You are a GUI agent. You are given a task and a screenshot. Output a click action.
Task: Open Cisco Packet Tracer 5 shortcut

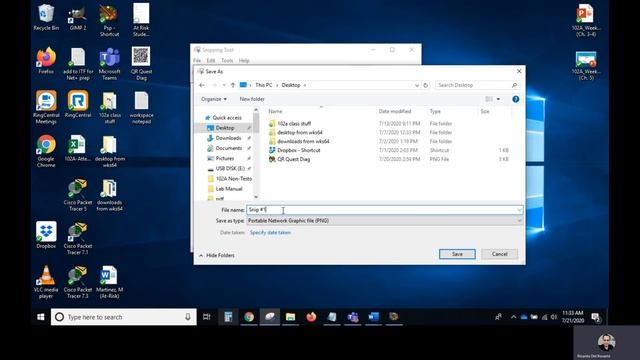coord(78,195)
